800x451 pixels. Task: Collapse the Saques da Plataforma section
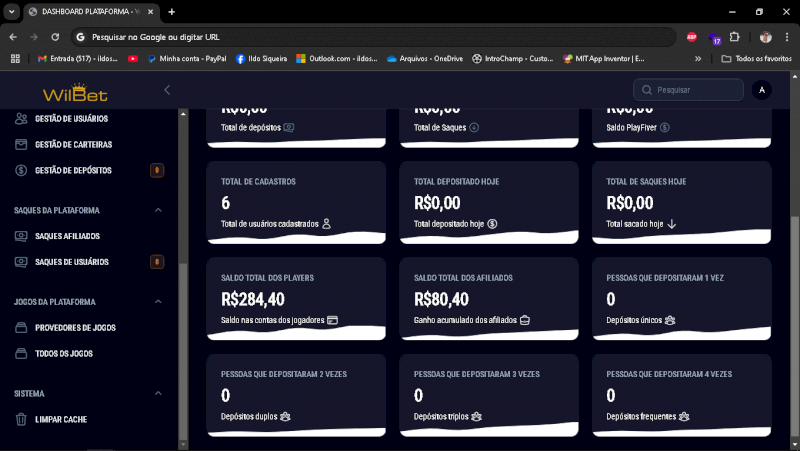pyautogui.click(x=158, y=211)
